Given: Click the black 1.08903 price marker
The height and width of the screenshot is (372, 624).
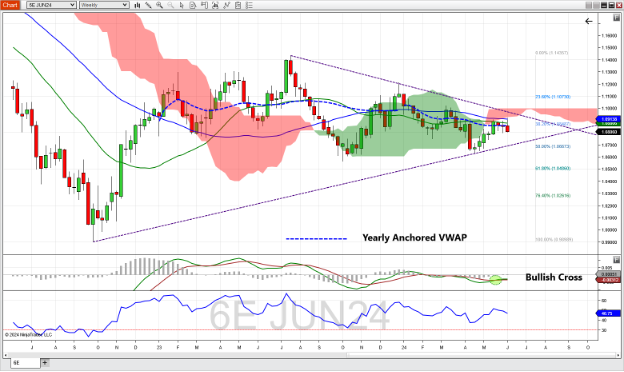Looking at the screenshot, I should (609, 132).
